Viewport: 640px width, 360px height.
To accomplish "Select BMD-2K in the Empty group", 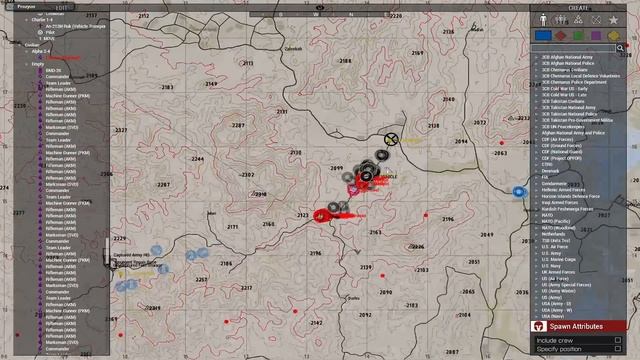I will pyautogui.click(x=53, y=70).
